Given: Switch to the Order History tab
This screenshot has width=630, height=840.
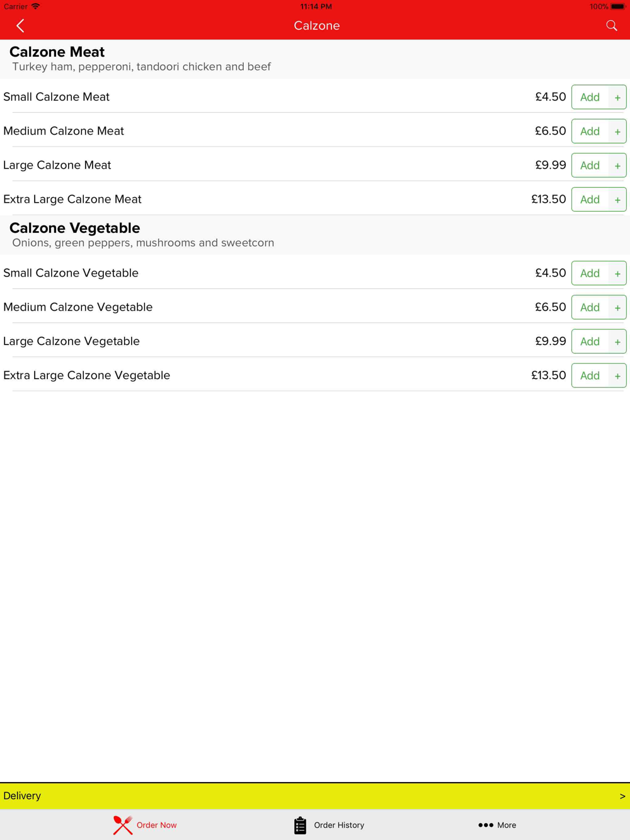Looking at the screenshot, I should [329, 825].
